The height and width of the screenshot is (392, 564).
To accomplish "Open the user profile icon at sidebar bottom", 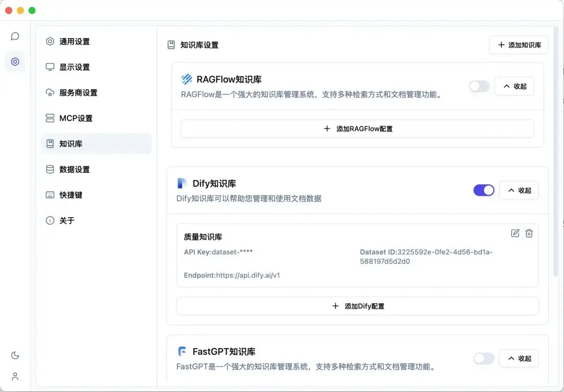I will click(15, 376).
